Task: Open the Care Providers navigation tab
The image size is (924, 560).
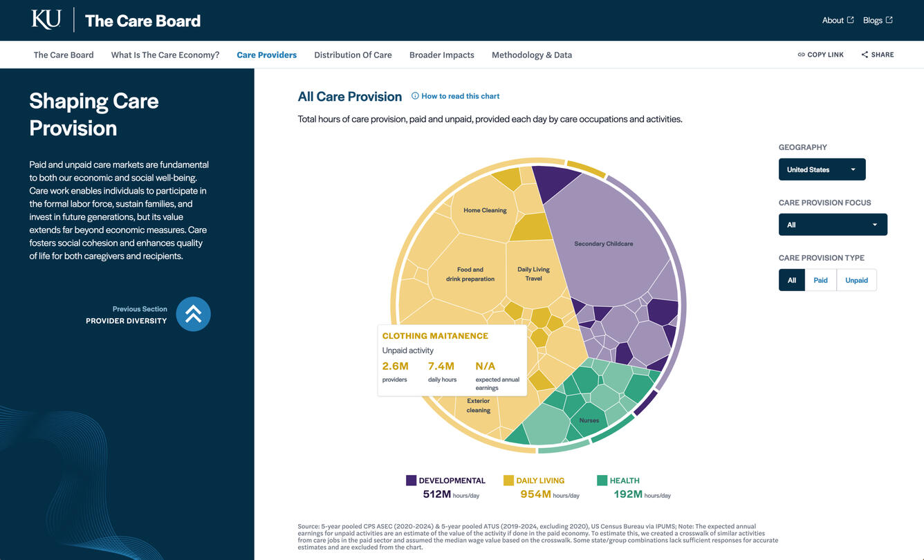Action: tap(266, 55)
